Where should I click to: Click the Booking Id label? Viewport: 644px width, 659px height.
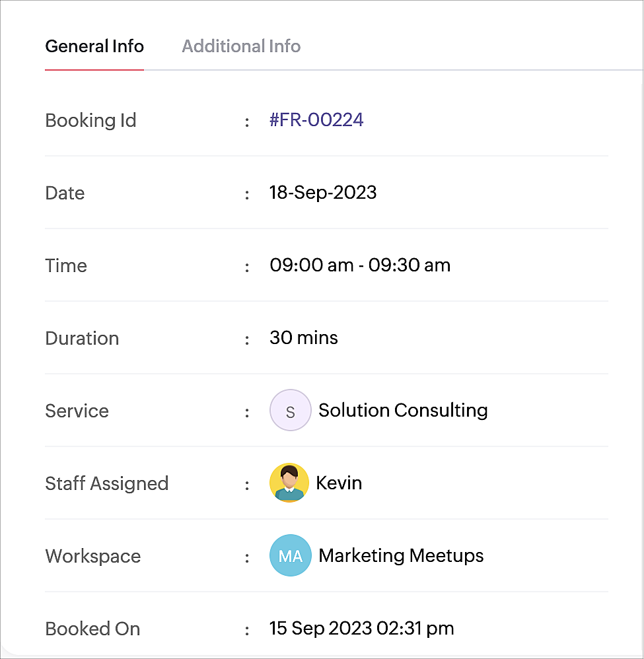90,120
